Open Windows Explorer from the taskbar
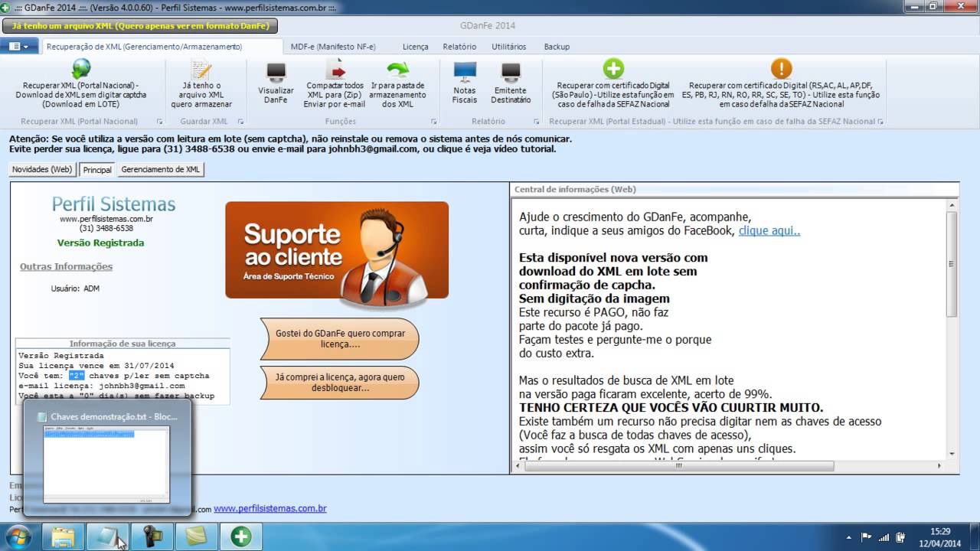The height and width of the screenshot is (551, 980). [64, 536]
